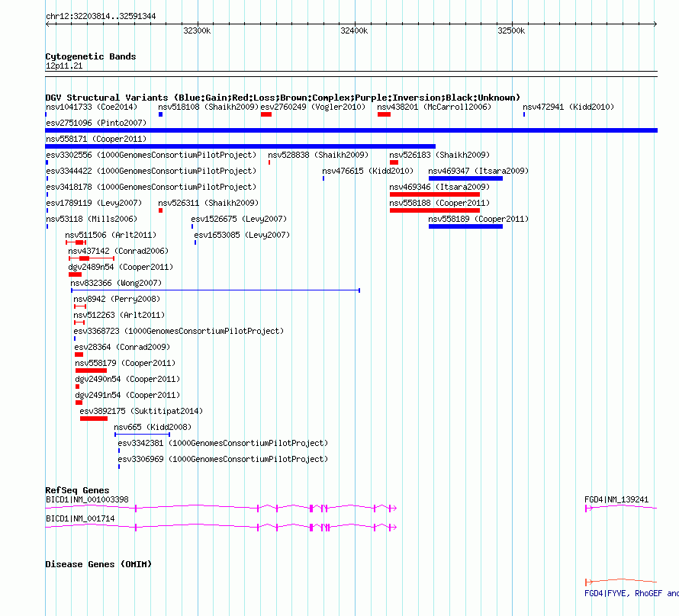
Task: Select esv3344422 1000Genomes variant label
Action: [151, 171]
